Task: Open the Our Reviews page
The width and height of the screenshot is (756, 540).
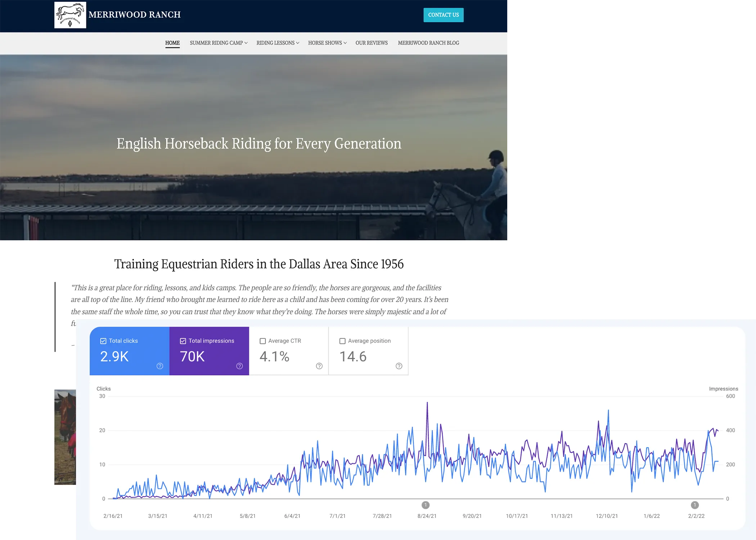Action: pos(372,43)
